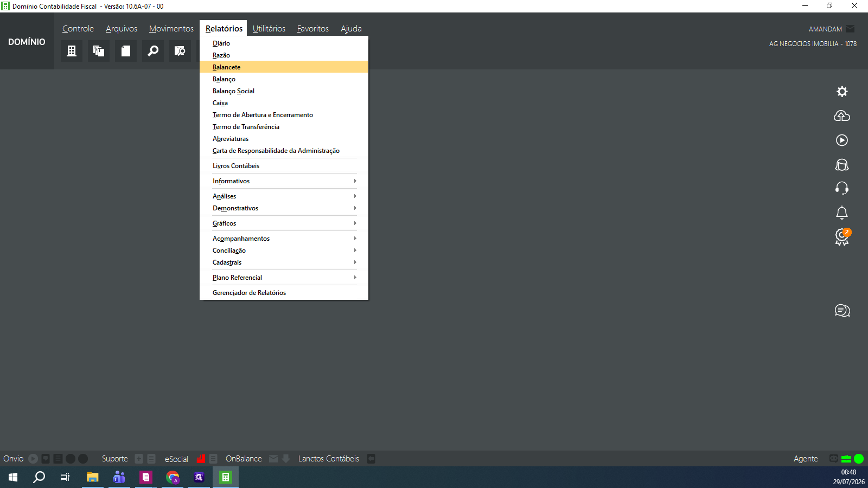
Task: Click the stacked documents toolbar icon
Action: (98, 51)
